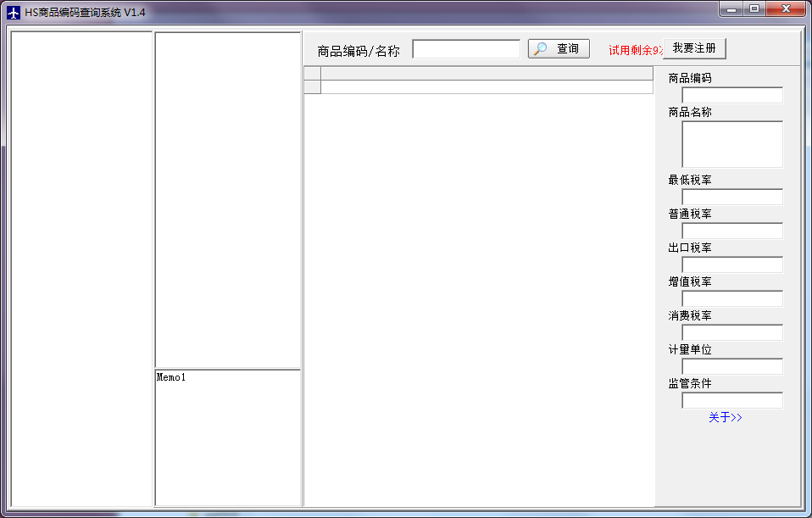Focus the 出口税率 field
The image size is (812, 518).
(x=731, y=265)
